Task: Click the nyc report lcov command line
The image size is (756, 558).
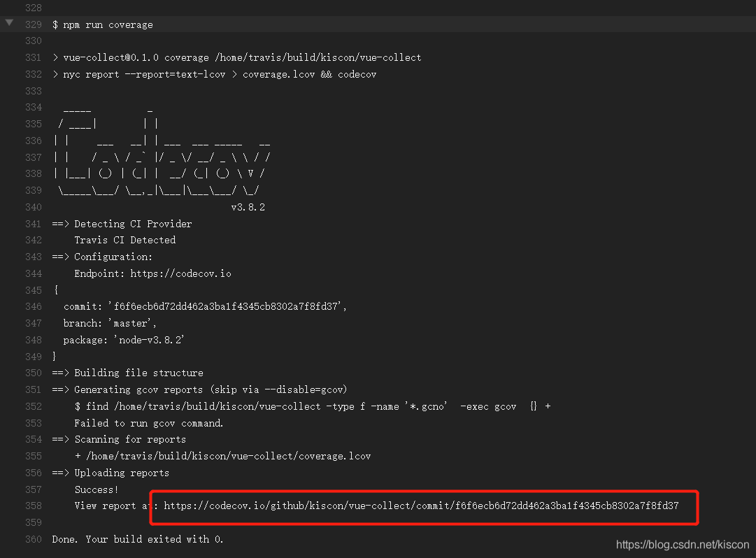Action: coord(215,74)
